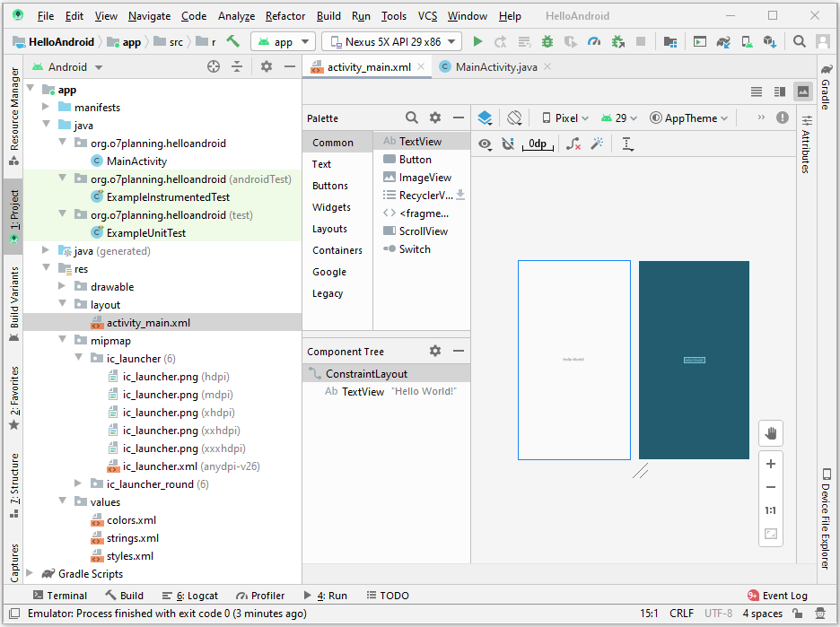Open the Event Log
Image resolution: width=840 pixels, height=627 pixels.
coord(777,596)
